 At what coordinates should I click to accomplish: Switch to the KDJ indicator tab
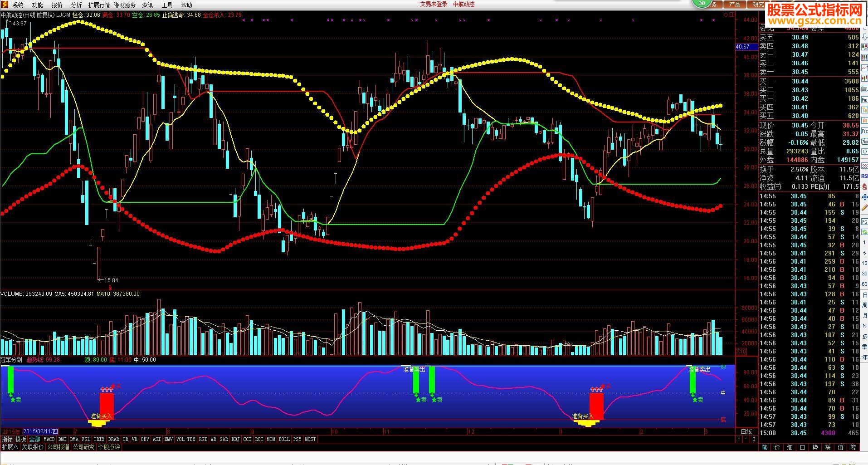[x=236, y=439]
